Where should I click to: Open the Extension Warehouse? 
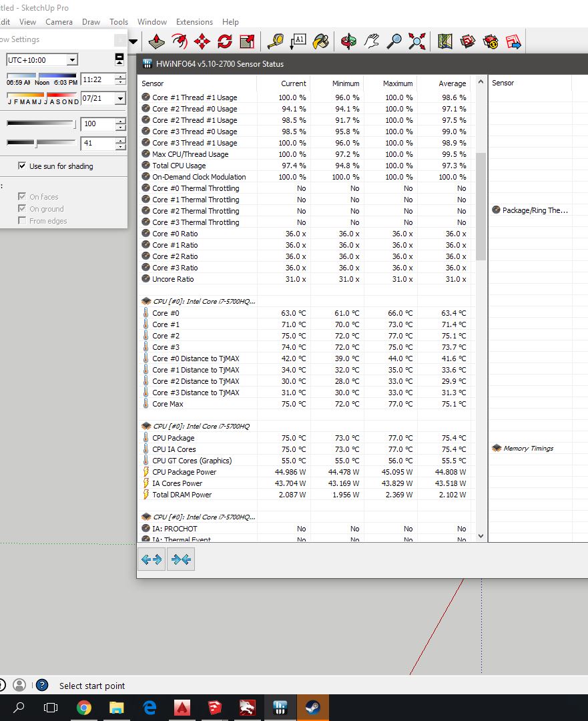(x=491, y=41)
